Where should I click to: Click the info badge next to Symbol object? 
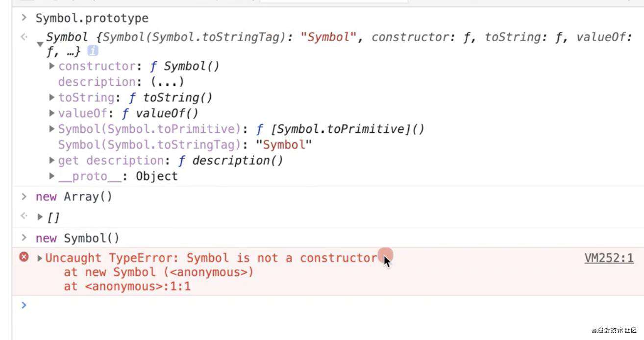(93, 51)
